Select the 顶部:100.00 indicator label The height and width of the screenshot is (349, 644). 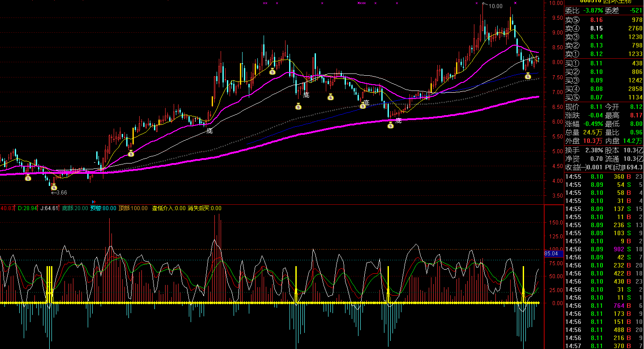tap(133, 208)
